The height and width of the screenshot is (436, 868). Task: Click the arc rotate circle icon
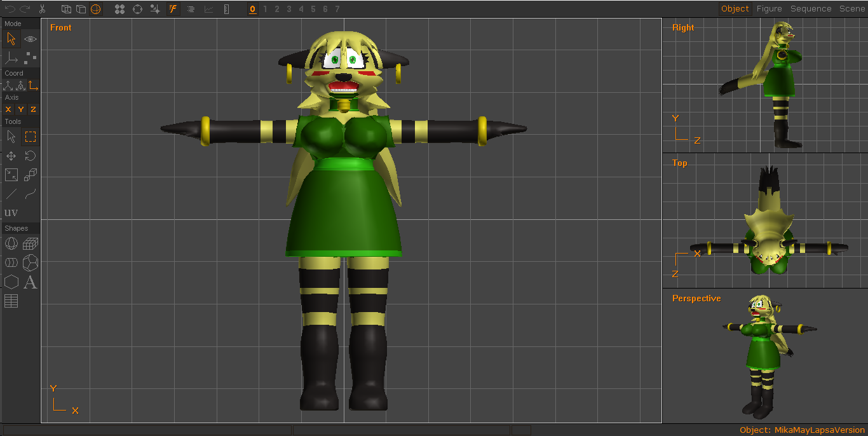click(x=137, y=9)
